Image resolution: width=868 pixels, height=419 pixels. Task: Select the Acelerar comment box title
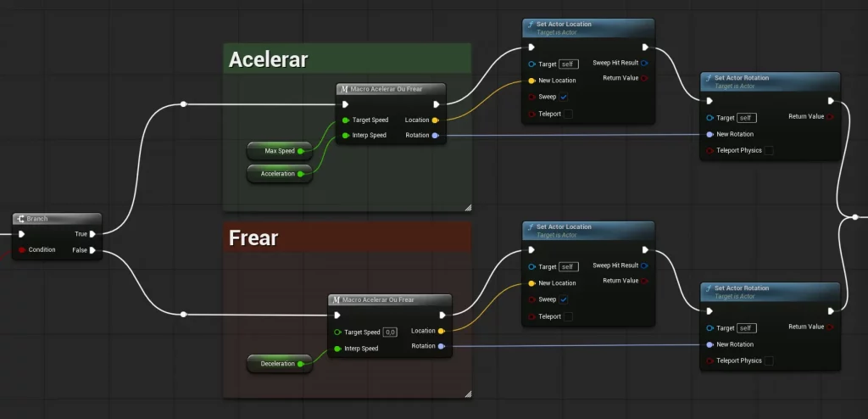268,59
